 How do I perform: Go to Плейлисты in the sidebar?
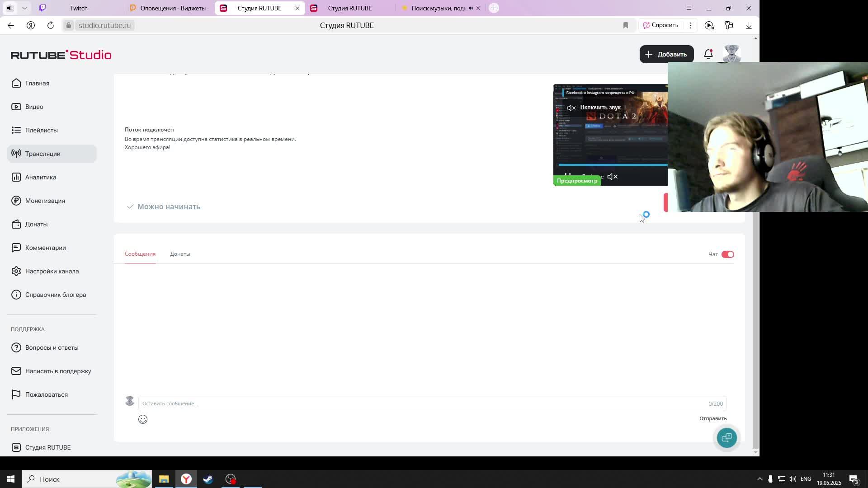pyautogui.click(x=41, y=130)
